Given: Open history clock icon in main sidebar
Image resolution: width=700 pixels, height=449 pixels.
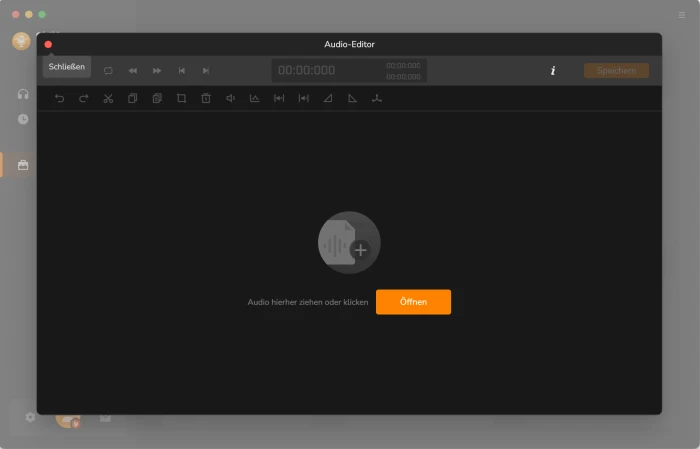Looking at the screenshot, I should tap(23, 119).
